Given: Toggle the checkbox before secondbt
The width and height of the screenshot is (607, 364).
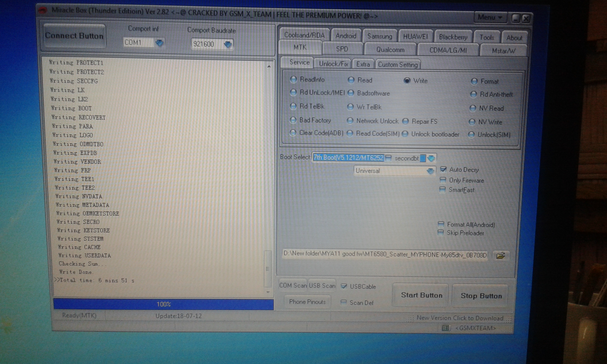Looking at the screenshot, I should coord(388,158).
